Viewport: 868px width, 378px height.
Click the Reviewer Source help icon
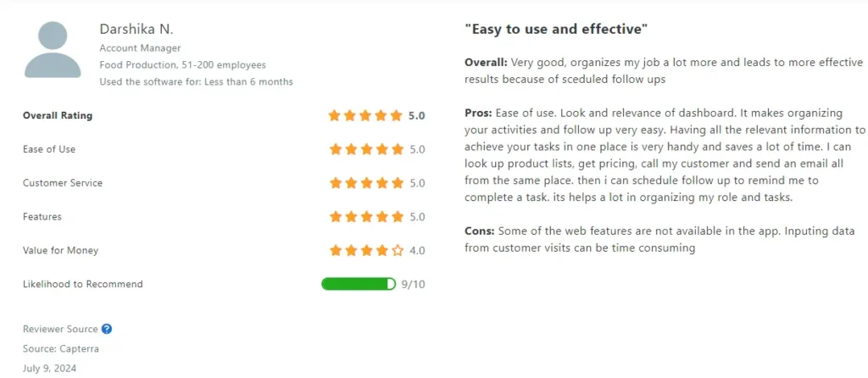[107, 329]
